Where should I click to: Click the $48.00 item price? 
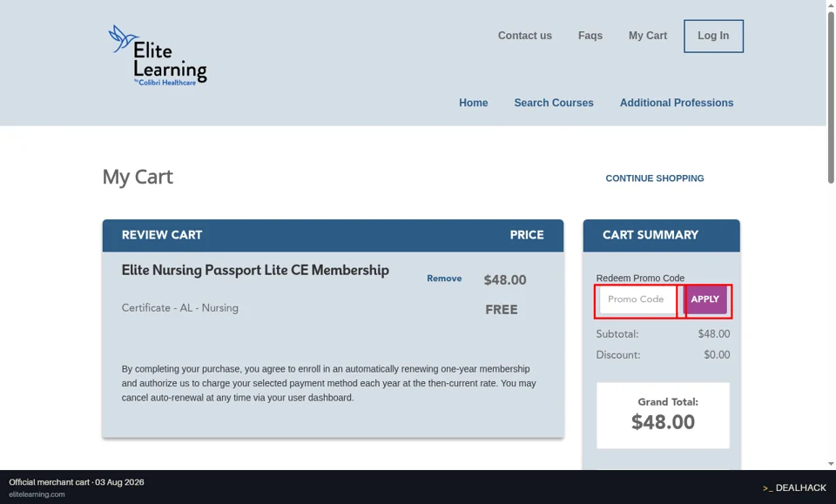click(x=505, y=279)
